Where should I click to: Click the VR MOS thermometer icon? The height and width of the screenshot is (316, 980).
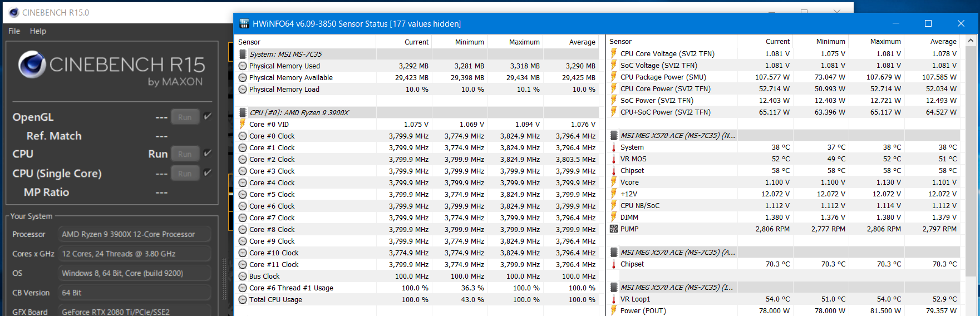[614, 159]
